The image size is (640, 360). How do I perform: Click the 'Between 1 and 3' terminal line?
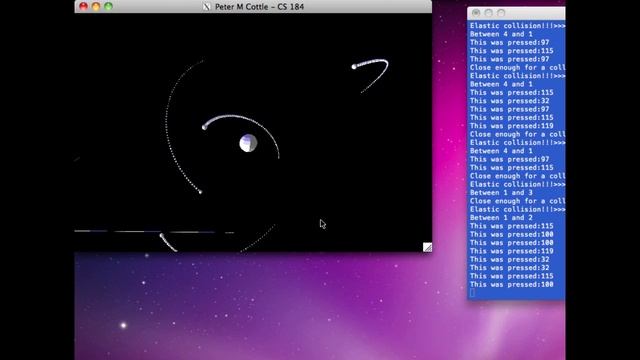[501, 193]
